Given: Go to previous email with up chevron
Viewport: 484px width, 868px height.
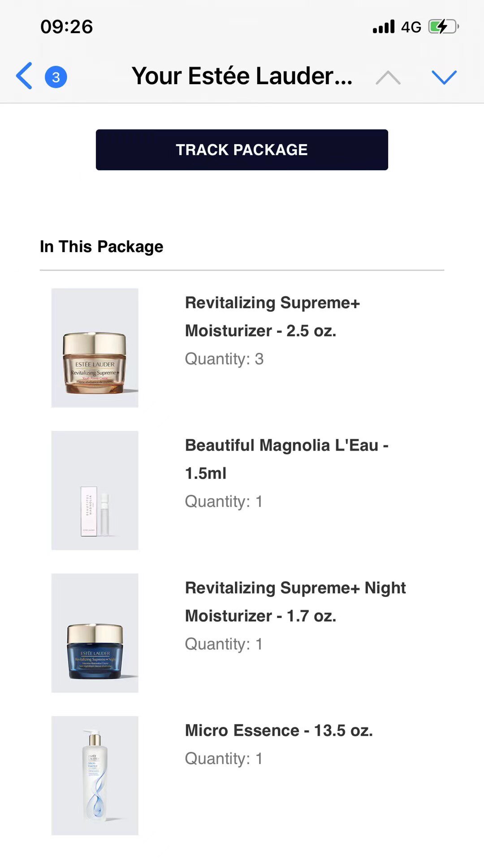Looking at the screenshot, I should coord(388,77).
